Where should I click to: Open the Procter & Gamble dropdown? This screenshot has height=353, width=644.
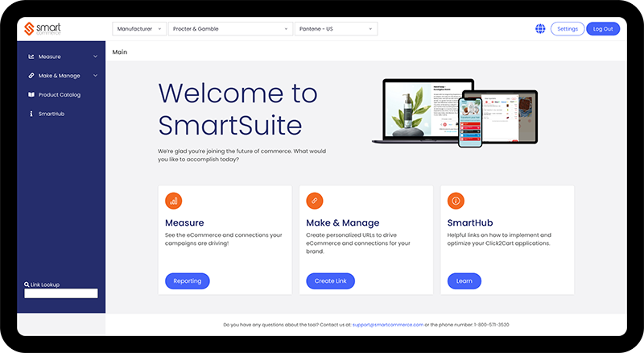(x=230, y=29)
